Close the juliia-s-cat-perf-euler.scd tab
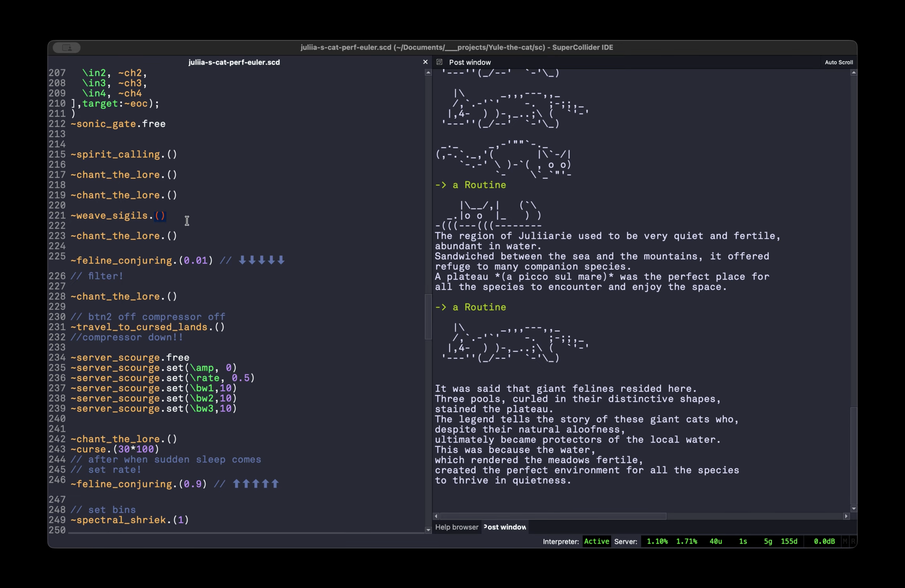The width and height of the screenshot is (905, 588). tap(425, 62)
